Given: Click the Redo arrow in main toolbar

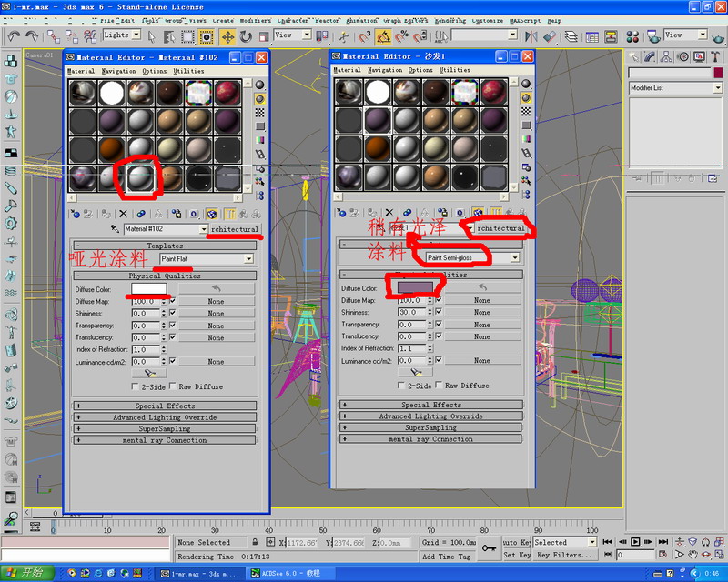Looking at the screenshot, I should click(x=32, y=35).
